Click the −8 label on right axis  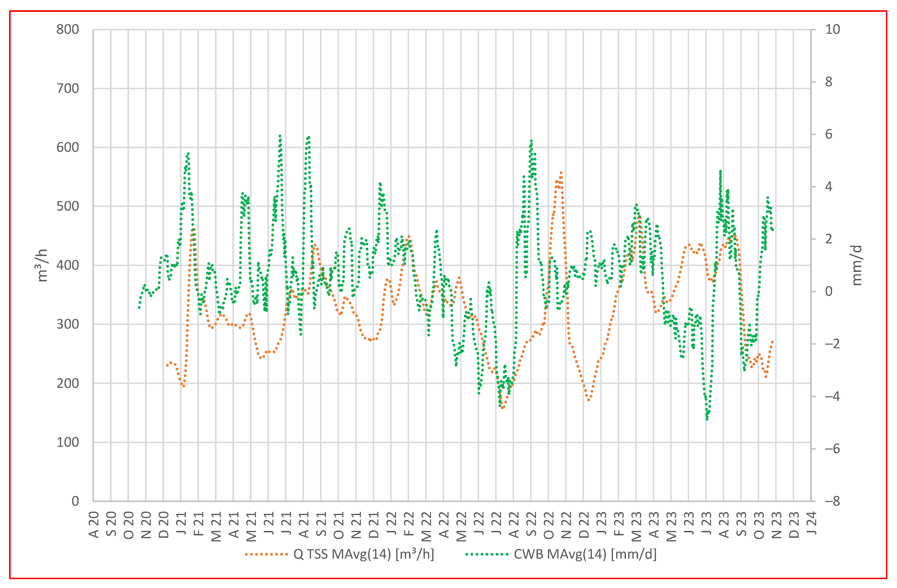(x=832, y=501)
